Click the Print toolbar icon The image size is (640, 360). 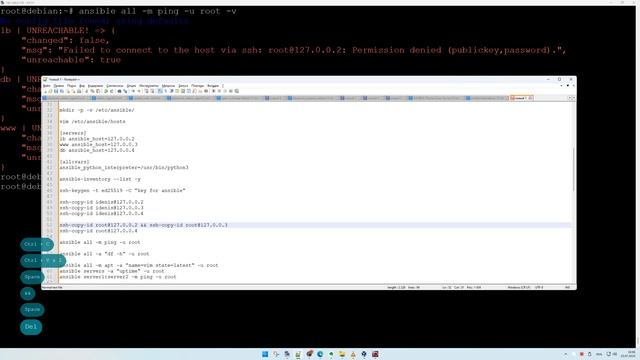[x=78, y=91]
